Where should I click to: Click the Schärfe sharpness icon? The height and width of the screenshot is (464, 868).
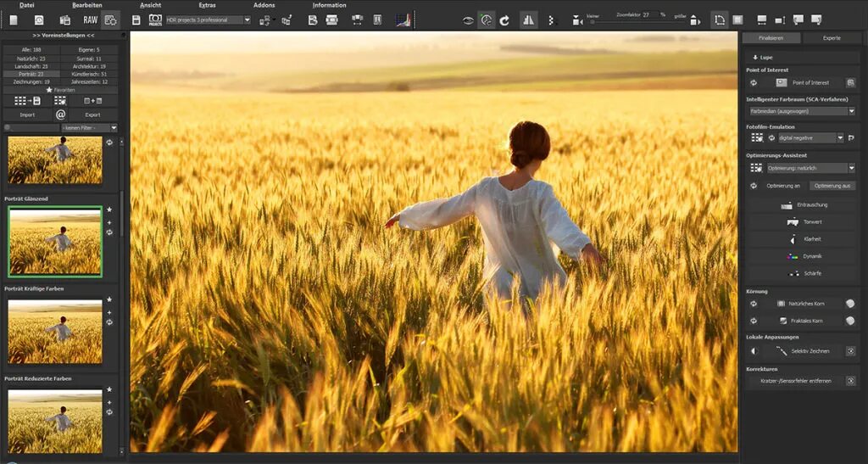[793, 273]
